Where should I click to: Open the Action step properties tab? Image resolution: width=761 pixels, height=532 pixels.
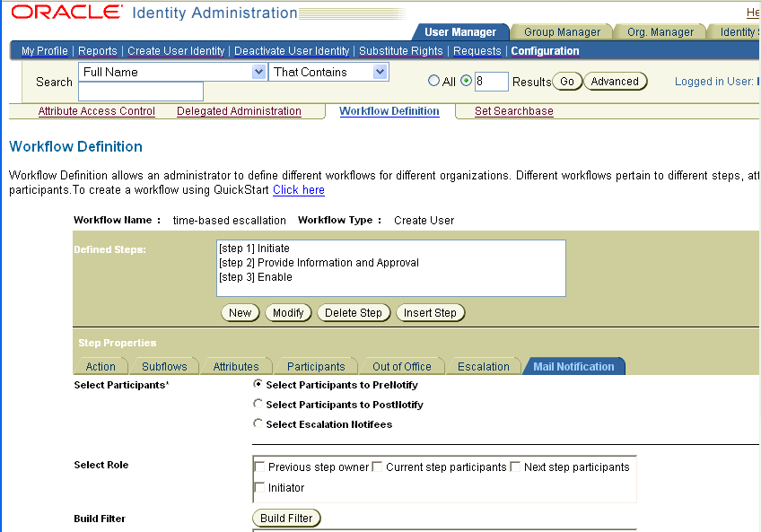click(x=101, y=366)
